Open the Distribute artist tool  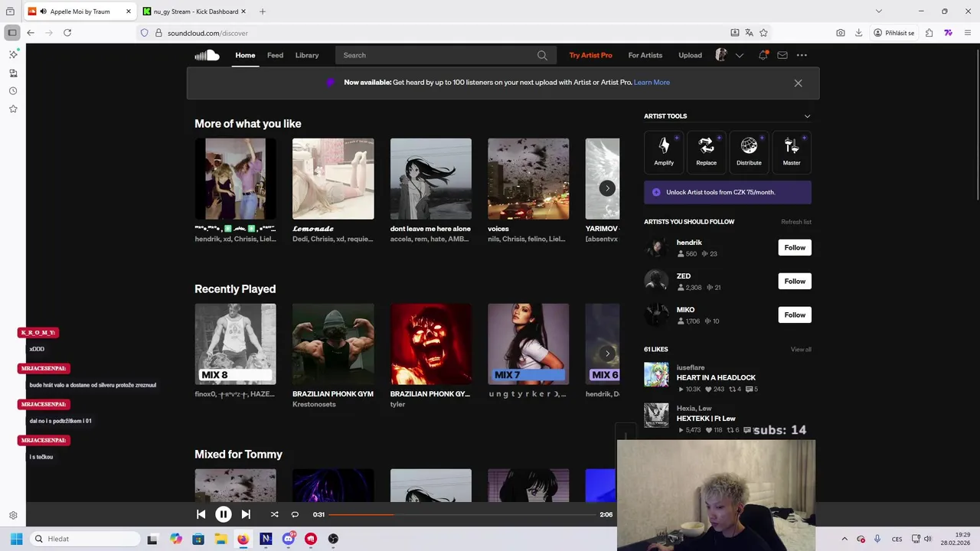[749, 151]
